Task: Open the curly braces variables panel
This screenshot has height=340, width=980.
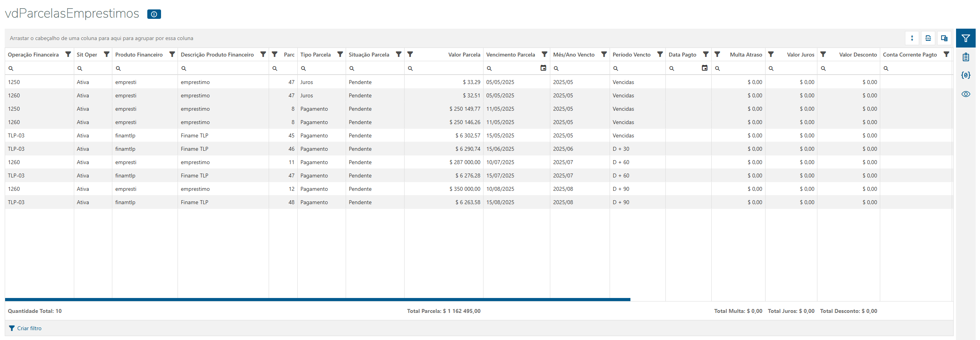Action: (966, 75)
